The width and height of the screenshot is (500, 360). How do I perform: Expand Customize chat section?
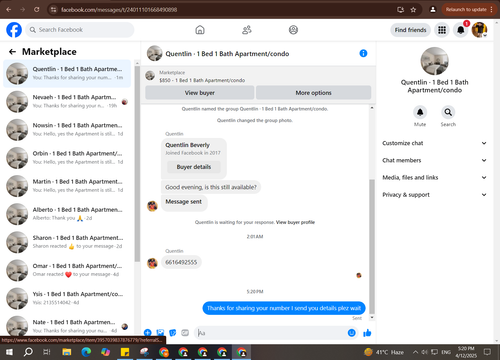[435, 143]
